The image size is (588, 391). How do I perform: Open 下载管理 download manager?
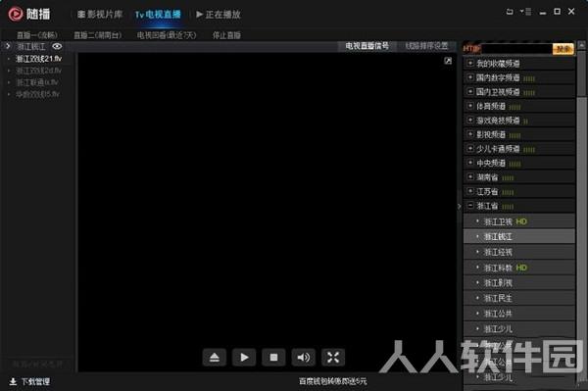pyautogui.click(x=35, y=381)
